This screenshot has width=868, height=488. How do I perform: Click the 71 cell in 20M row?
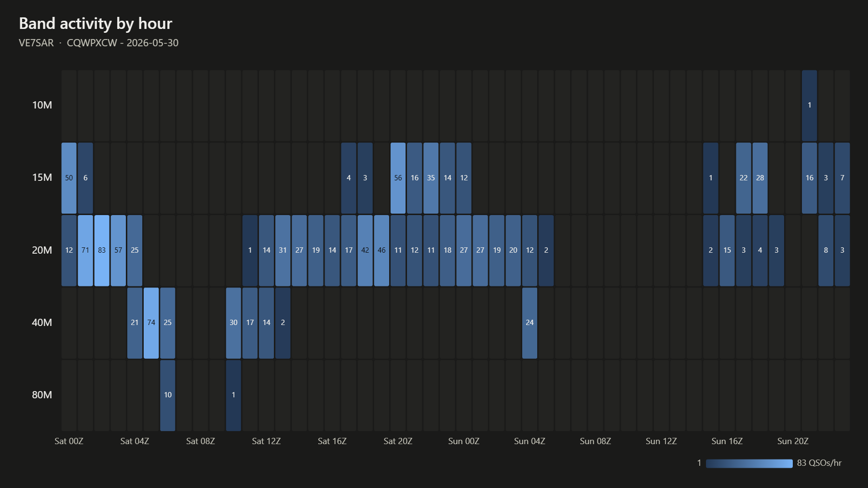pyautogui.click(x=85, y=250)
